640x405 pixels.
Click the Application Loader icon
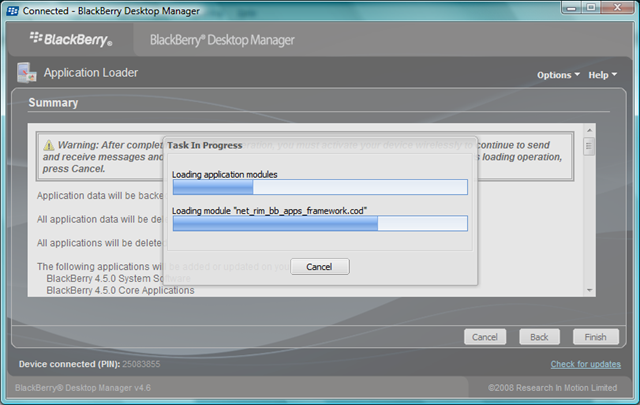click(27, 73)
